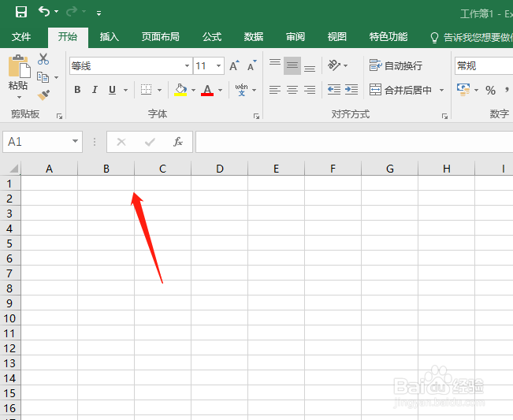Switch to the 审阅 tab
The image size is (513, 420).
295,36
